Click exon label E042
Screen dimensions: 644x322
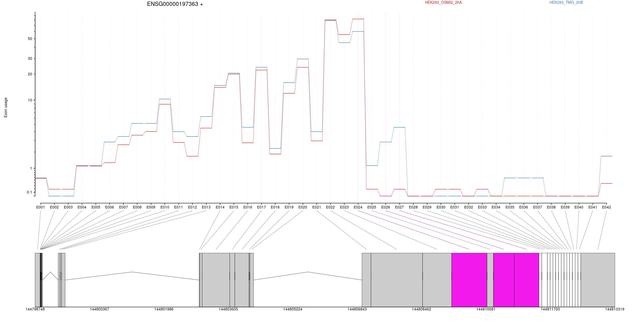tap(606, 207)
